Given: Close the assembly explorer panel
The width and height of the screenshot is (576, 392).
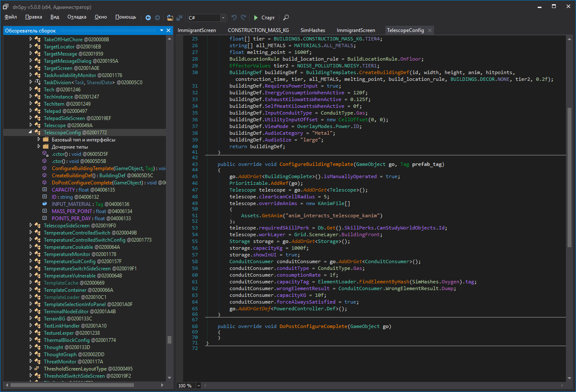Looking at the screenshot, I should tap(168, 30).
